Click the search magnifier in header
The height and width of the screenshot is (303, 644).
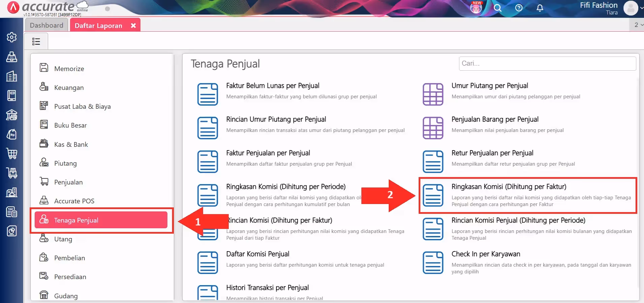click(x=497, y=8)
